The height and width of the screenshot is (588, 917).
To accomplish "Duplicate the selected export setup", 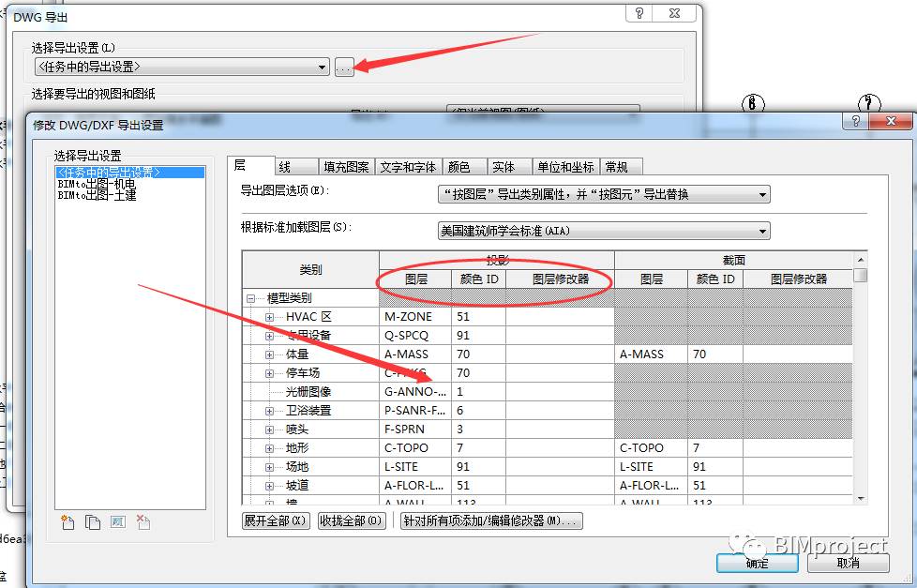I will click(93, 522).
